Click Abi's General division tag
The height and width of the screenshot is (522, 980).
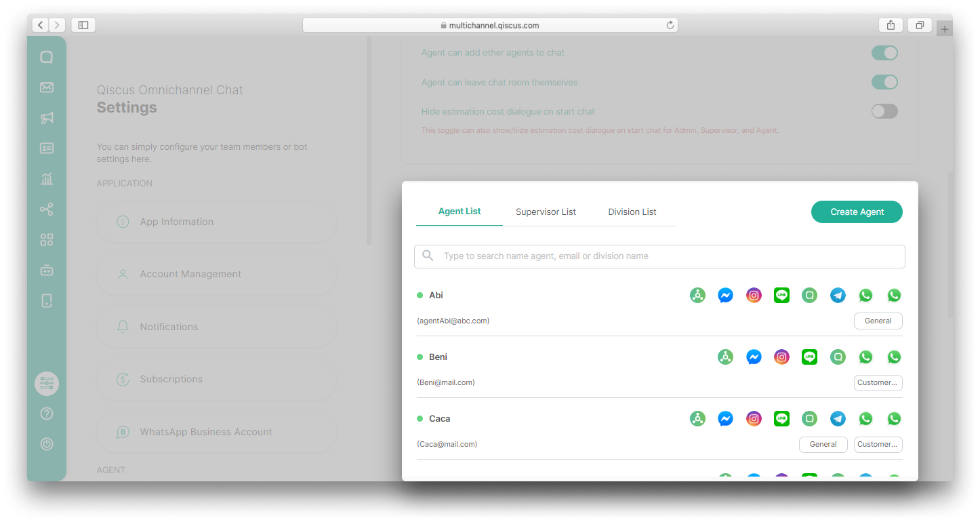(x=878, y=321)
